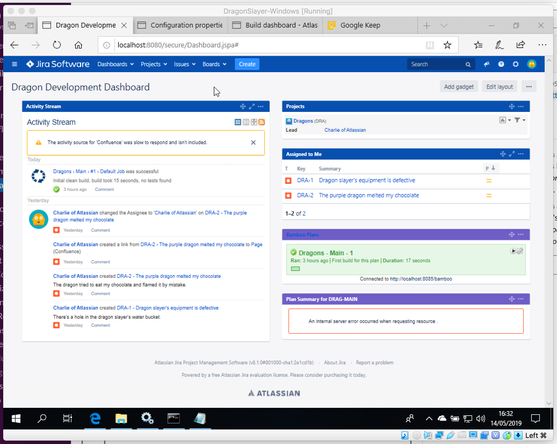Click the Plan Summary gadget move handle

pos(512,299)
